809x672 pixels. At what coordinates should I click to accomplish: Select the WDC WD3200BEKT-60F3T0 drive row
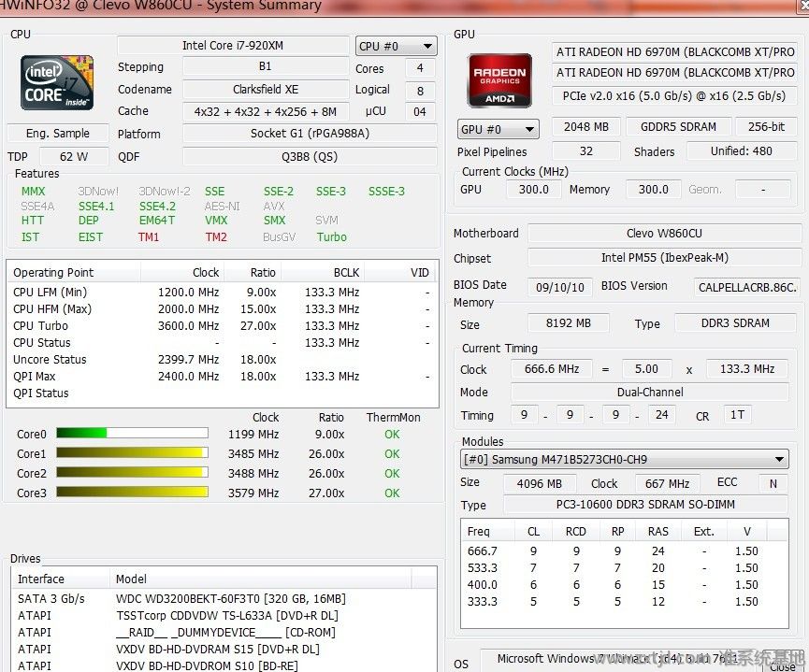tap(224, 599)
